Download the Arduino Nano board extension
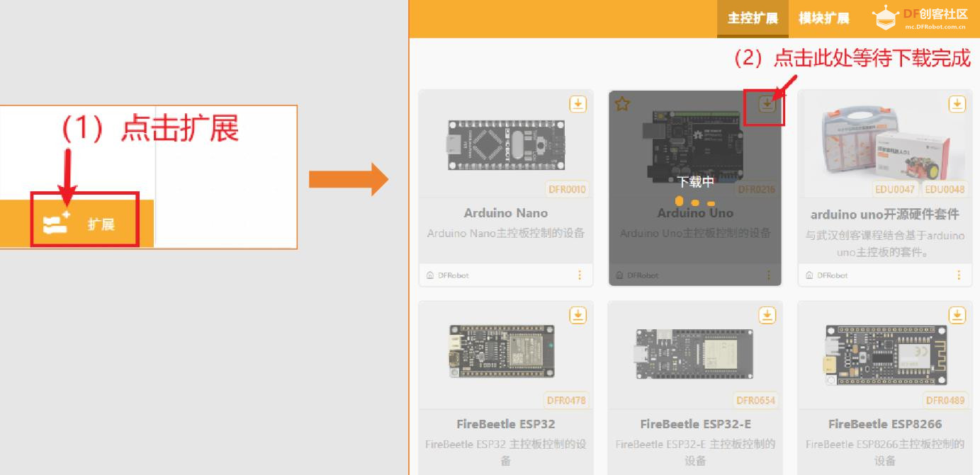 (x=578, y=104)
